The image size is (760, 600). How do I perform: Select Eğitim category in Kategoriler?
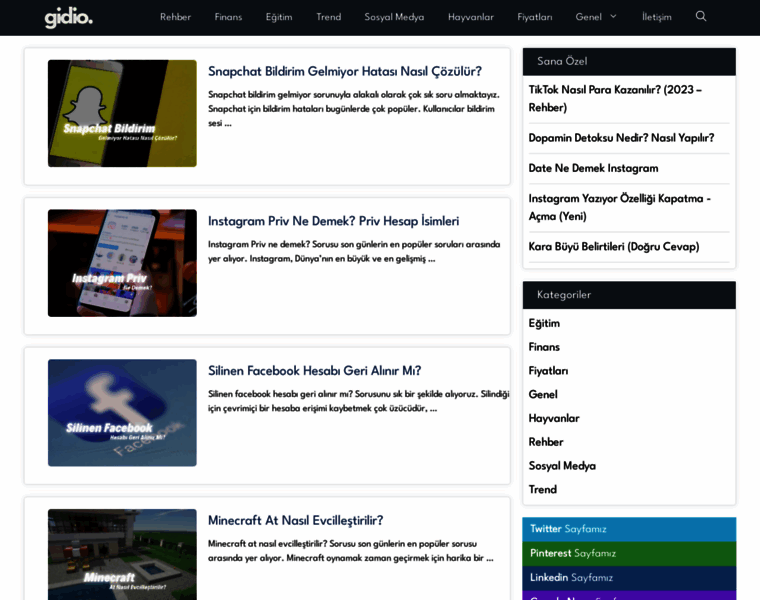[544, 323]
